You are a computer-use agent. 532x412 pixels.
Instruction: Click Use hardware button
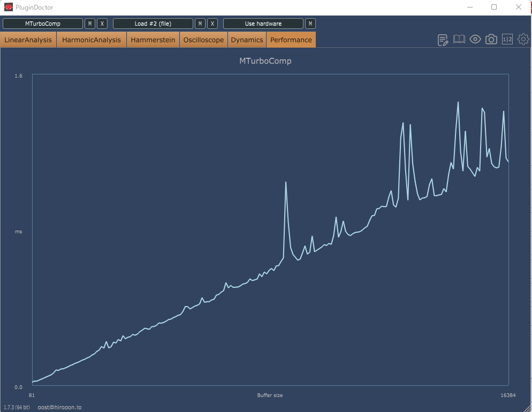click(x=263, y=24)
